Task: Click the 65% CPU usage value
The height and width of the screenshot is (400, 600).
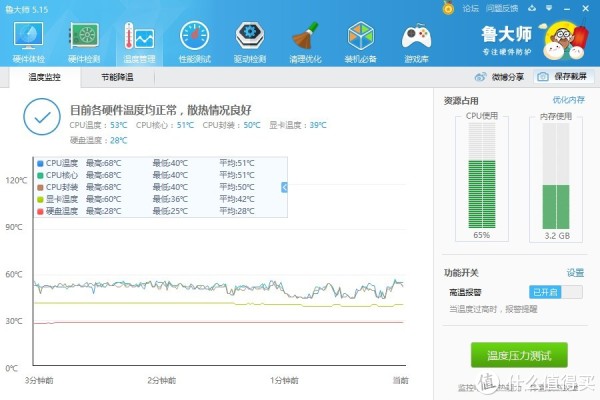Action: (x=481, y=235)
